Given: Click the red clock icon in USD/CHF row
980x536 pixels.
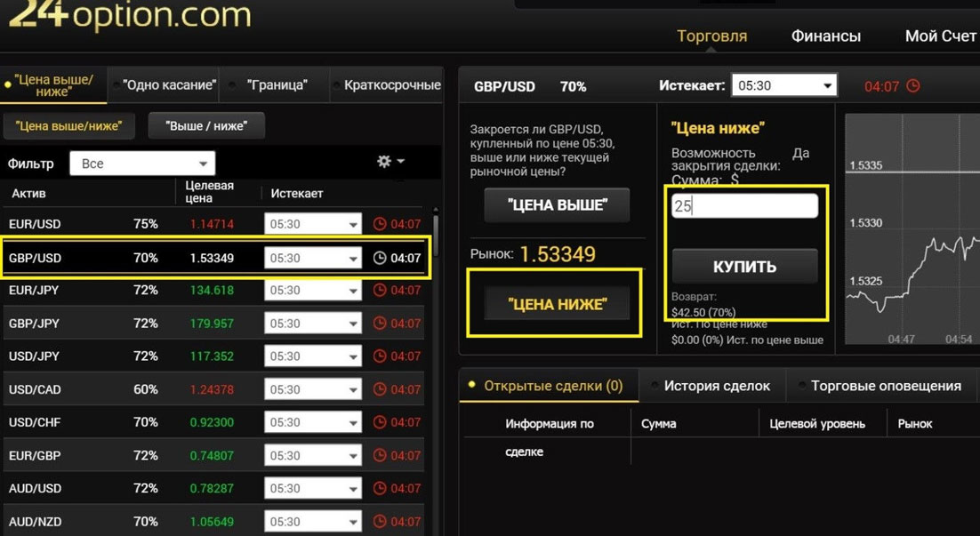Looking at the screenshot, I should (x=380, y=422).
